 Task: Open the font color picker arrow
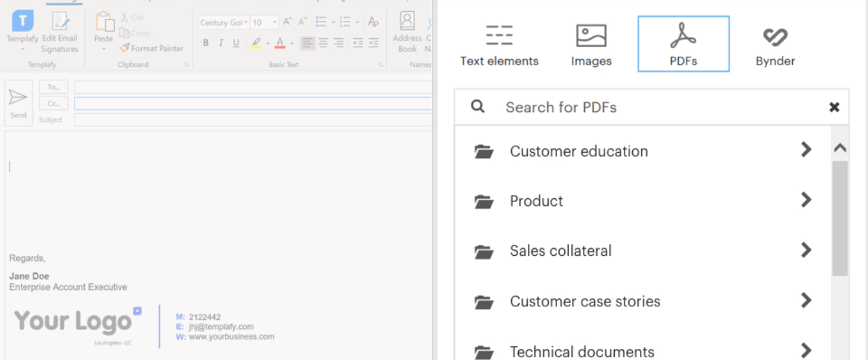click(x=292, y=44)
